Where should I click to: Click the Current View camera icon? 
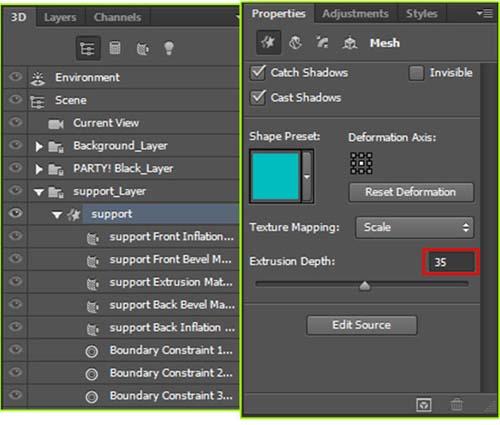click(55, 124)
